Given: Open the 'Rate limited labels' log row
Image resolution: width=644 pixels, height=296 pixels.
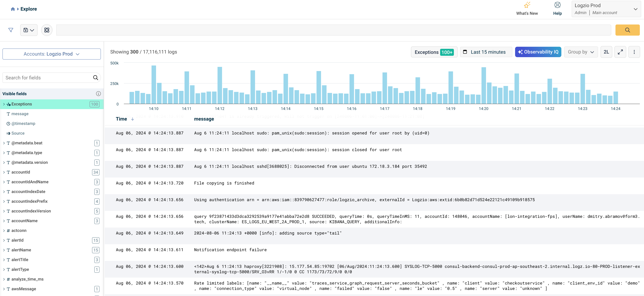Looking at the screenshot, I should tap(374, 286).
